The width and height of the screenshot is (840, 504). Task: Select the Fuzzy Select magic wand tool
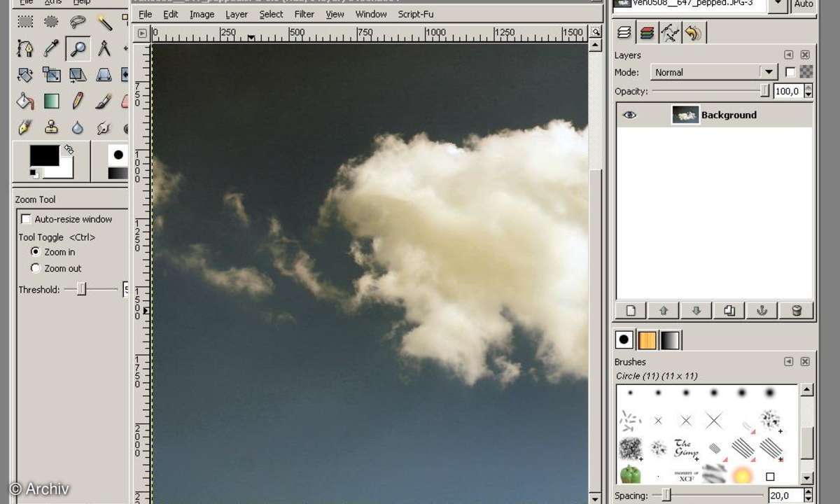(104, 22)
